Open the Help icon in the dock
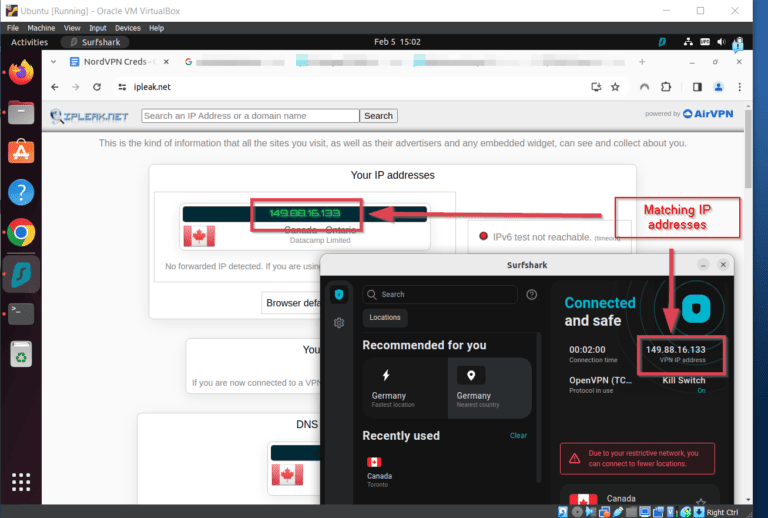 click(21, 192)
